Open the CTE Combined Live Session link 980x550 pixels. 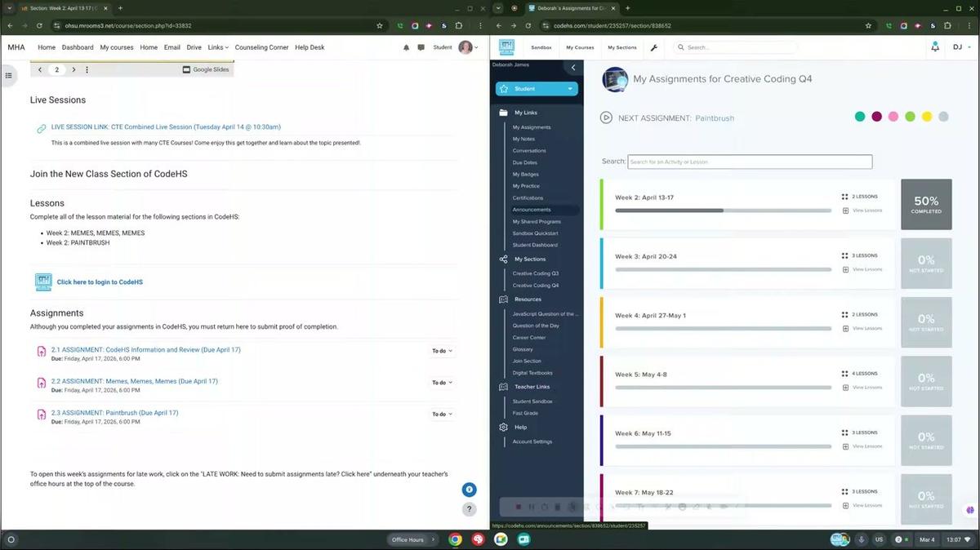pos(166,127)
